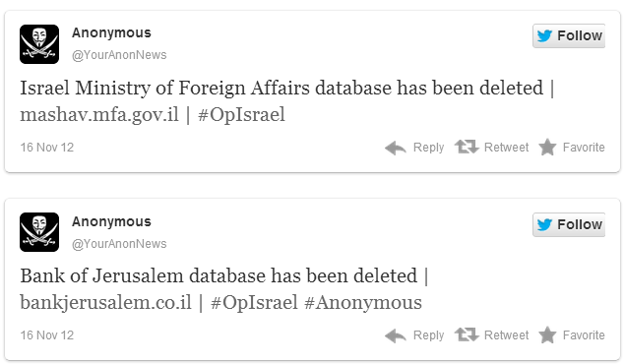
Task: Click the Favorite star on the Bank of Jerusalem tweet
Action: coord(547,334)
